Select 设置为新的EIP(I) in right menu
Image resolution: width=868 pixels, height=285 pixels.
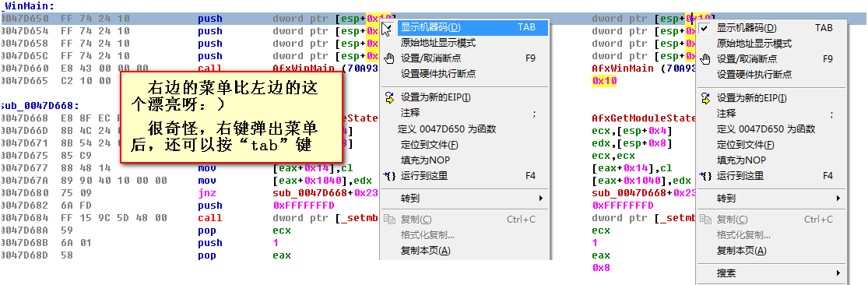tap(752, 99)
